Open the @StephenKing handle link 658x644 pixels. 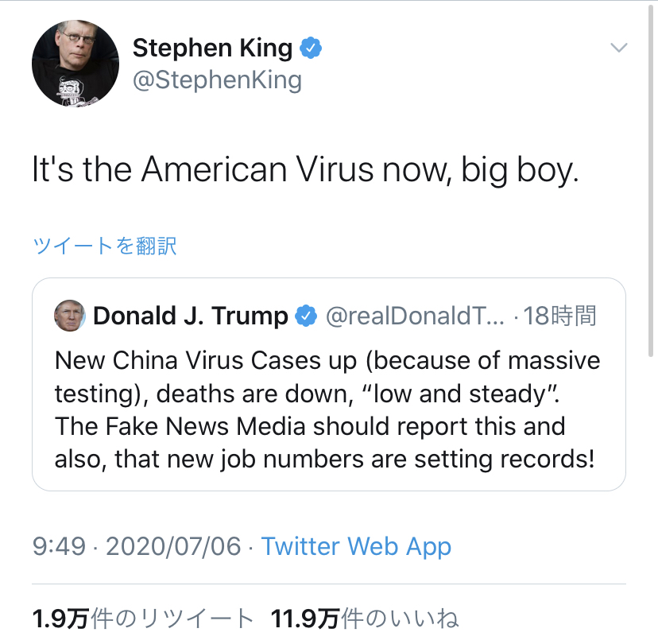pos(217,80)
